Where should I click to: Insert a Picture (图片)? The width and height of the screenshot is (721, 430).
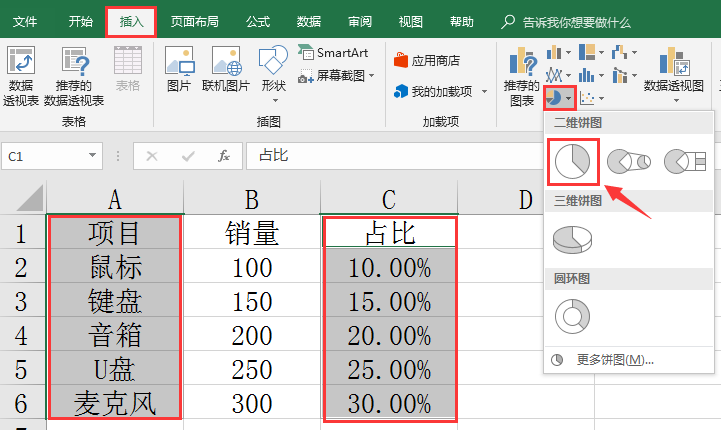tap(179, 69)
